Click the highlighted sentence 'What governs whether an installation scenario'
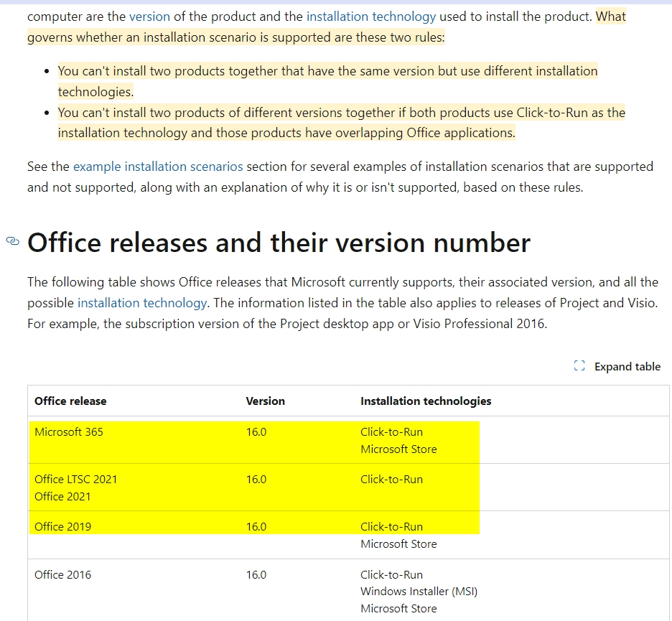 pyautogui.click(x=327, y=27)
